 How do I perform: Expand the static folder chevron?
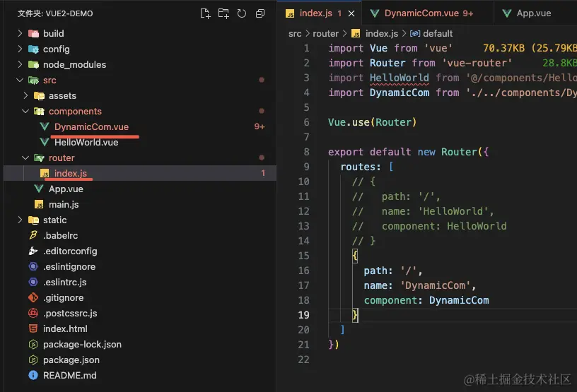click(x=20, y=220)
